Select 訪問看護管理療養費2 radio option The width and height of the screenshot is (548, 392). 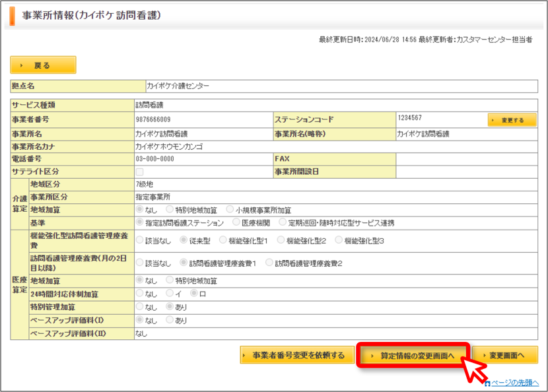269,263
